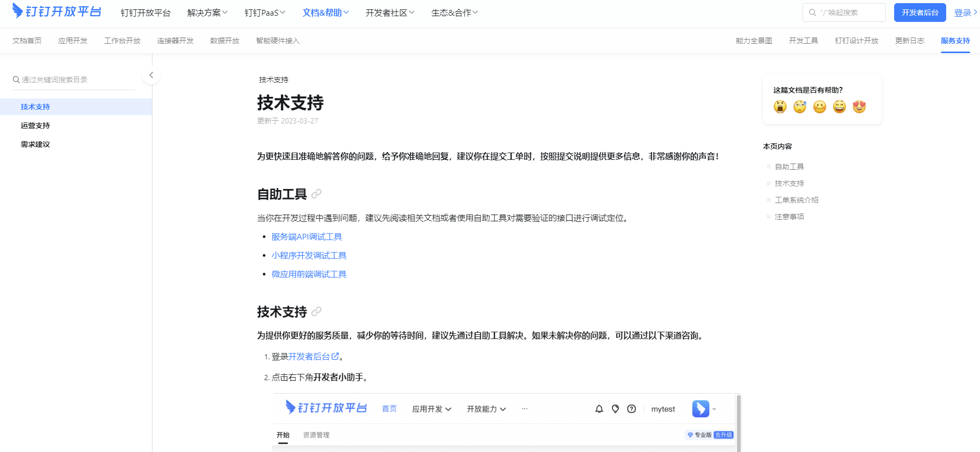Click the 登录 login link

click(x=963, y=12)
